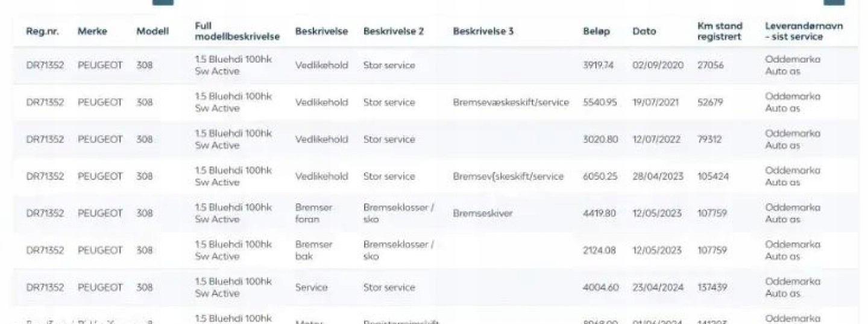
Task: Click the Modell column header
Action: click(x=153, y=31)
